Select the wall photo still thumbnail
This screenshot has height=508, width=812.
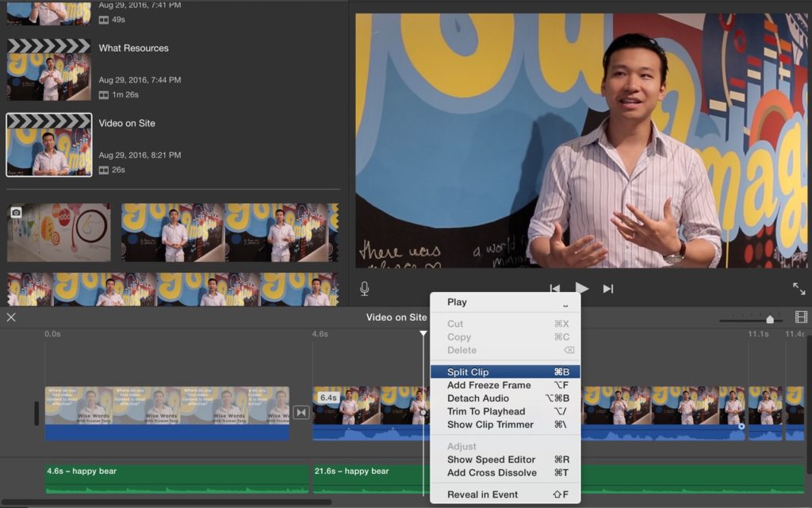[59, 233]
